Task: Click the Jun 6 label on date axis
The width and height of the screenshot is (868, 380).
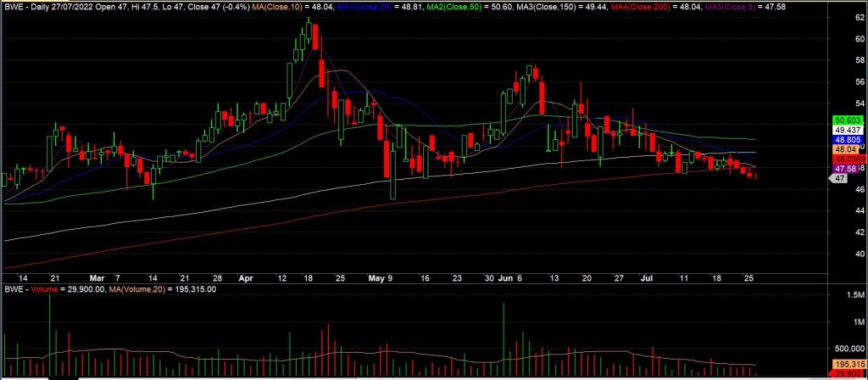Action: pyautogui.click(x=509, y=277)
